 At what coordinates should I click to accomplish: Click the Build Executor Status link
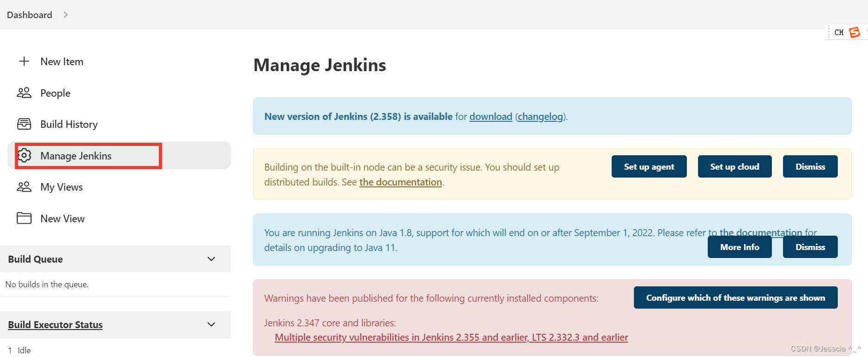pyautogui.click(x=55, y=325)
